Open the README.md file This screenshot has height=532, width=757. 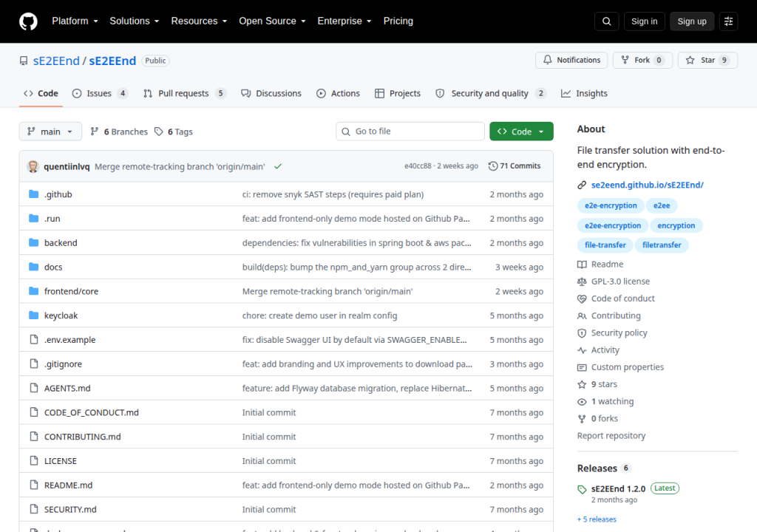coord(68,485)
